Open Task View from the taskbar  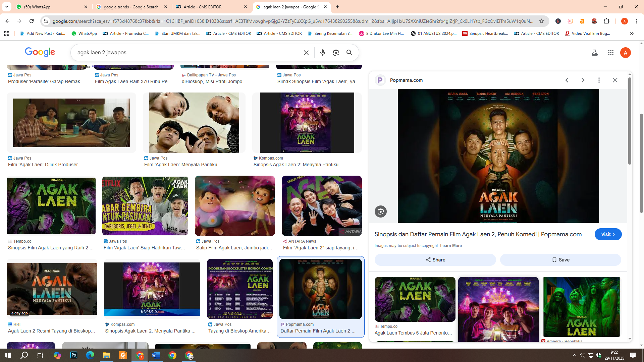click(40, 355)
